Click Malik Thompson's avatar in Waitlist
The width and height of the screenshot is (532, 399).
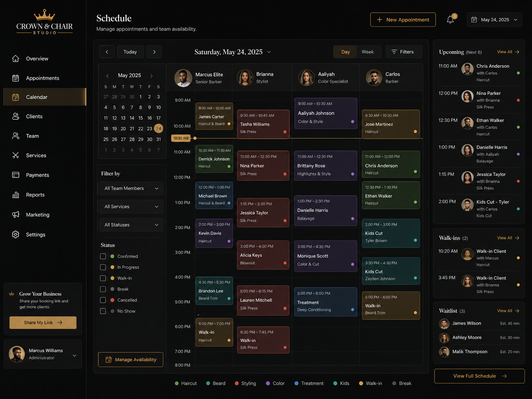pos(444,352)
